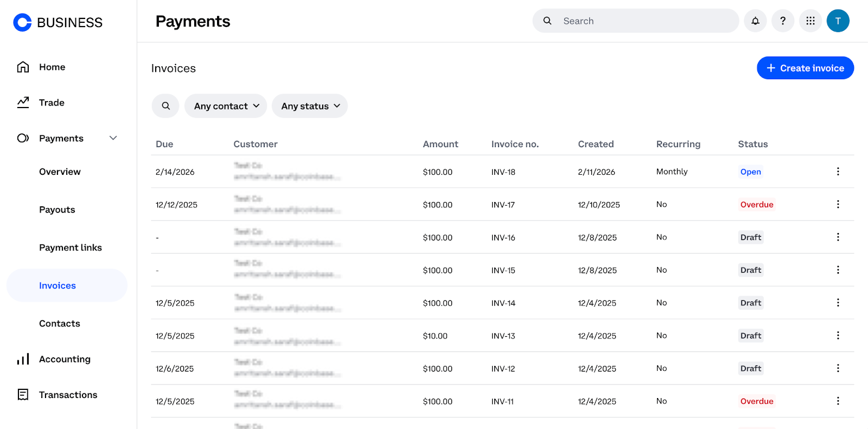This screenshot has width=868, height=429.
Task: Click due date 2/14/2026
Action: click(175, 172)
